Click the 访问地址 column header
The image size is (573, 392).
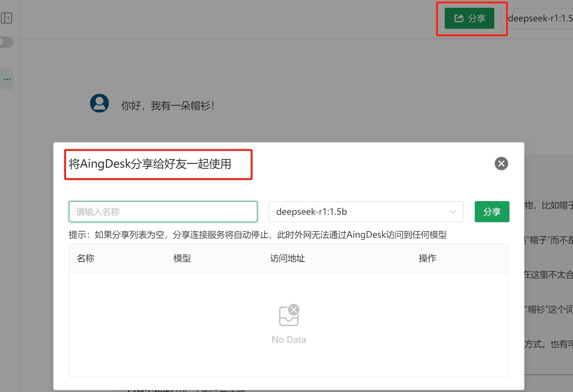tap(288, 258)
